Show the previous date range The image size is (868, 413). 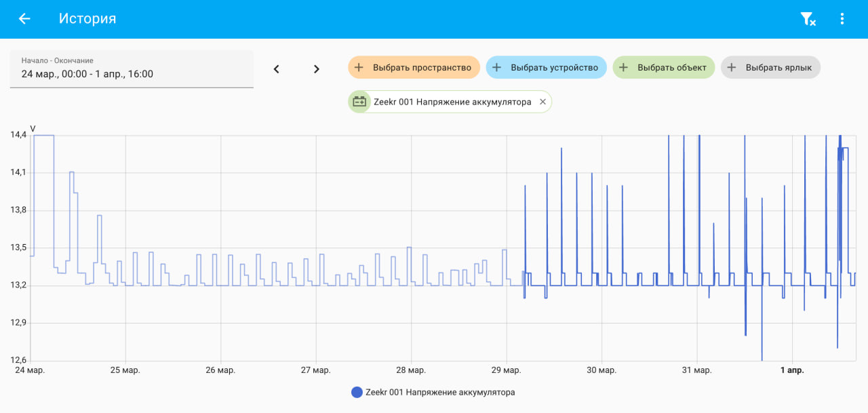pos(276,68)
